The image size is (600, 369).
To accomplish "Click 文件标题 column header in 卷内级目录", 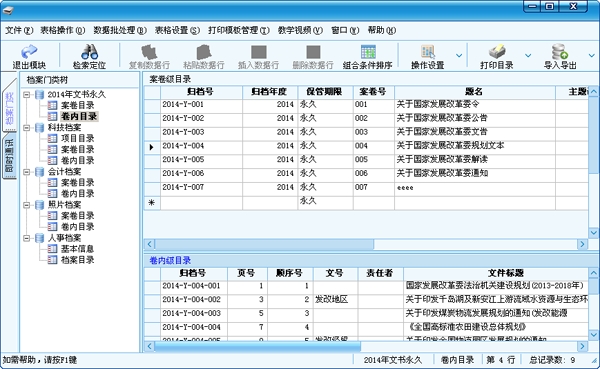I will pyautogui.click(x=496, y=273).
